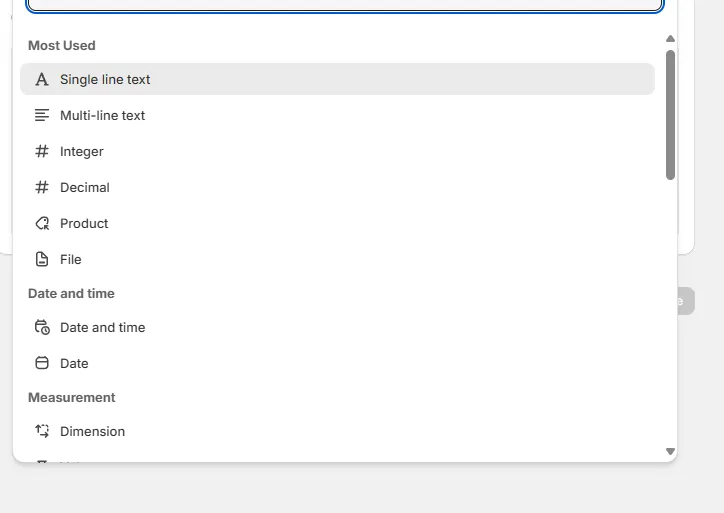724x513 pixels.
Task: Click the Multi-line text icon
Action: pyautogui.click(x=42, y=115)
